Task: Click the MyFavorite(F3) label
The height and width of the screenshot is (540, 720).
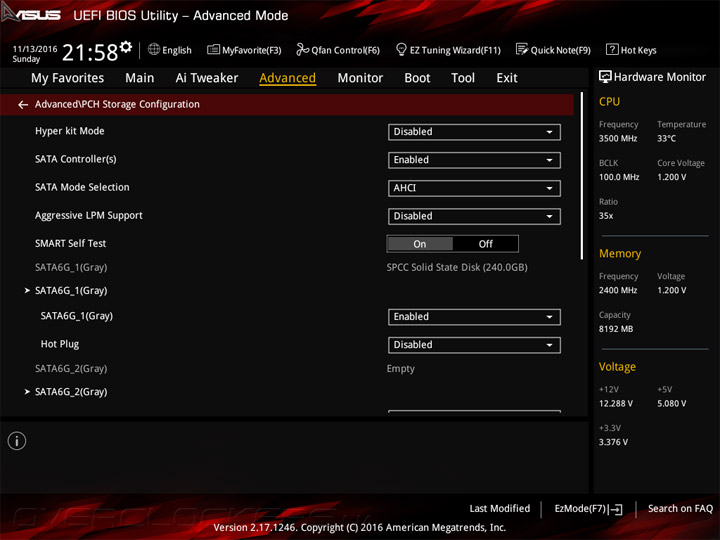Action: pos(252,50)
